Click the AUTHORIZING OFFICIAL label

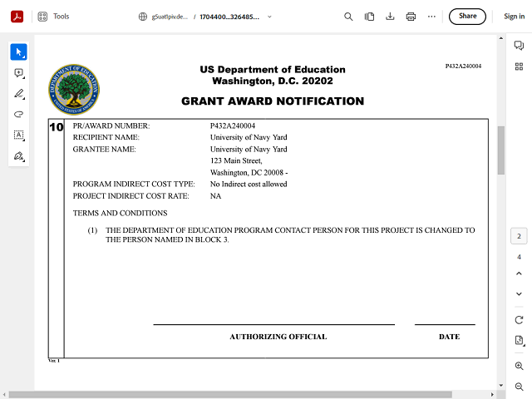pyautogui.click(x=278, y=337)
